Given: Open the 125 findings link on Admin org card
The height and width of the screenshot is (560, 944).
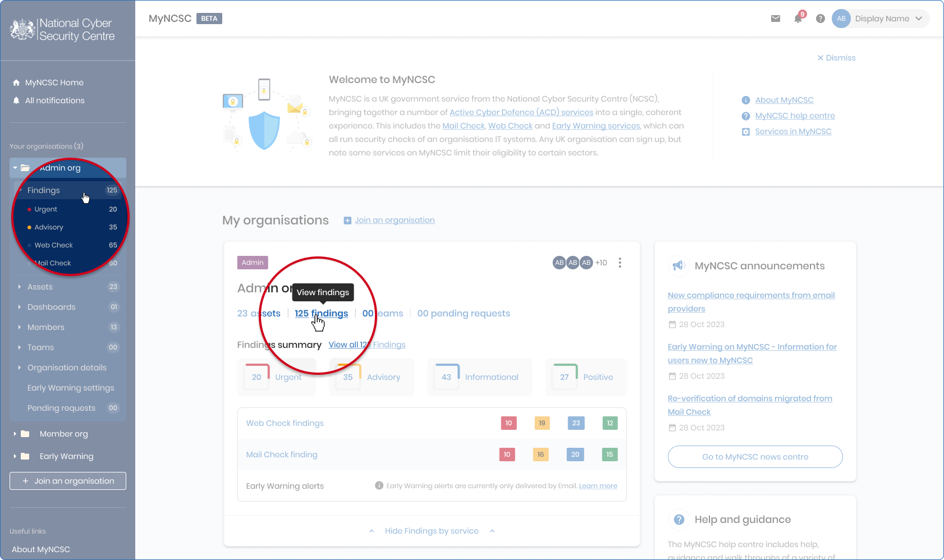Looking at the screenshot, I should pyautogui.click(x=322, y=314).
